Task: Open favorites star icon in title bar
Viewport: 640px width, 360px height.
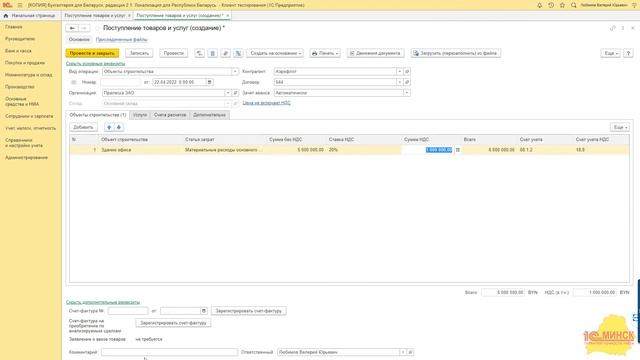Action: (562, 5)
